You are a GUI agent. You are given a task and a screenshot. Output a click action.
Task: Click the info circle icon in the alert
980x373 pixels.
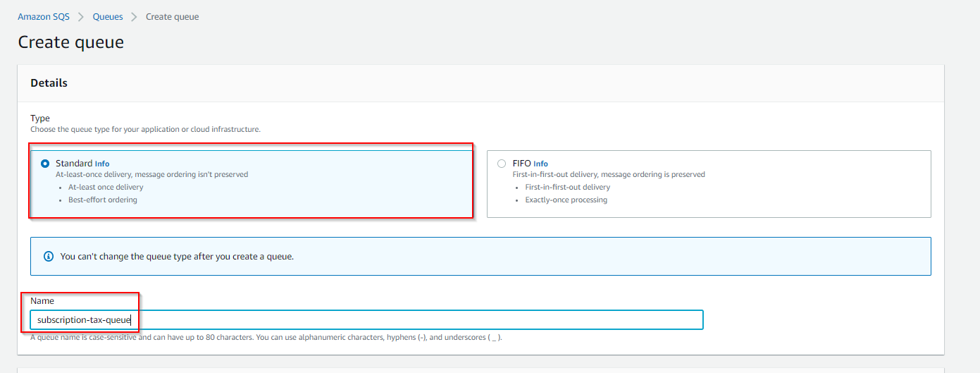pos(49,256)
